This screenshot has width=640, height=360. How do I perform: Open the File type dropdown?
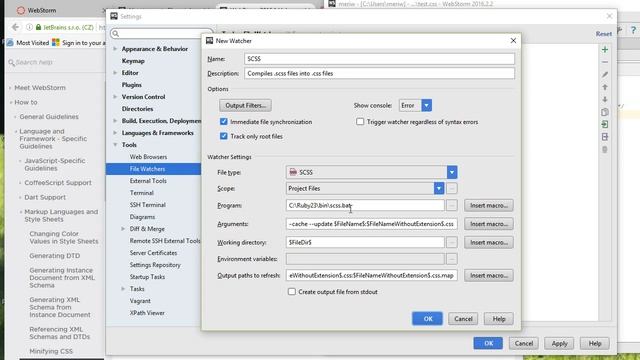point(452,172)
